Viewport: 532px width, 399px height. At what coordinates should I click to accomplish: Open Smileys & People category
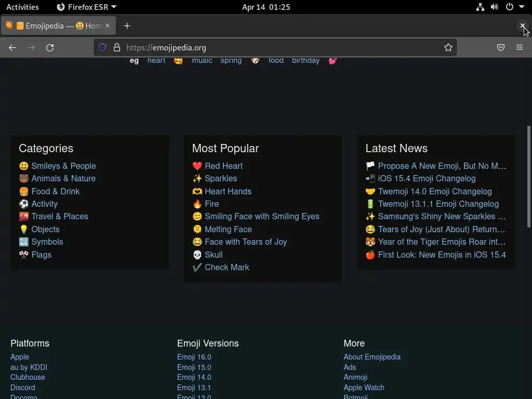63,166
